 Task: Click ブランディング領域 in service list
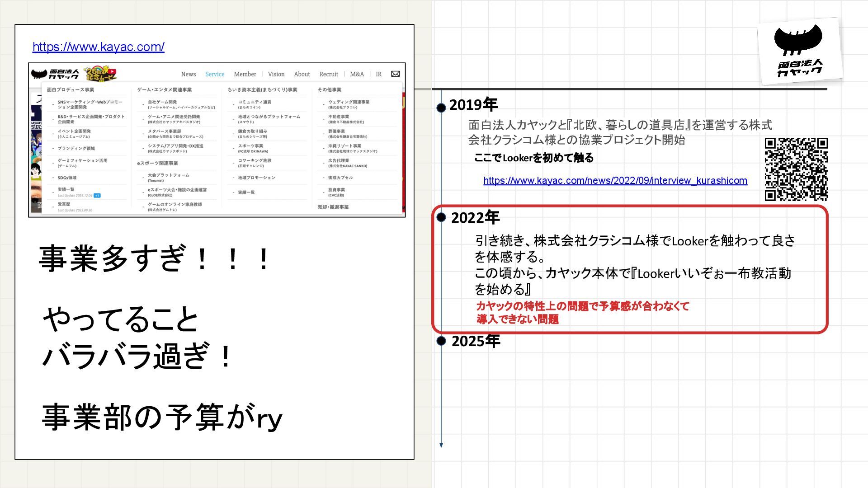tap(76, 148)
